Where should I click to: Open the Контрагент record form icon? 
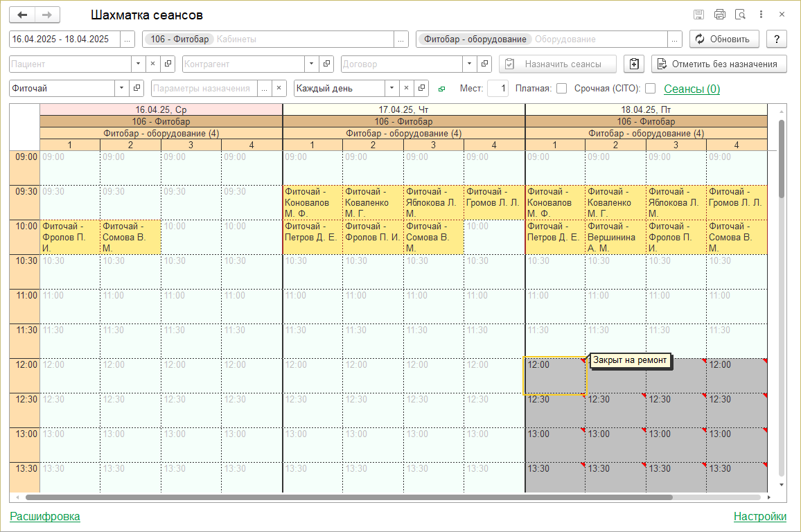tap(326, 64)
